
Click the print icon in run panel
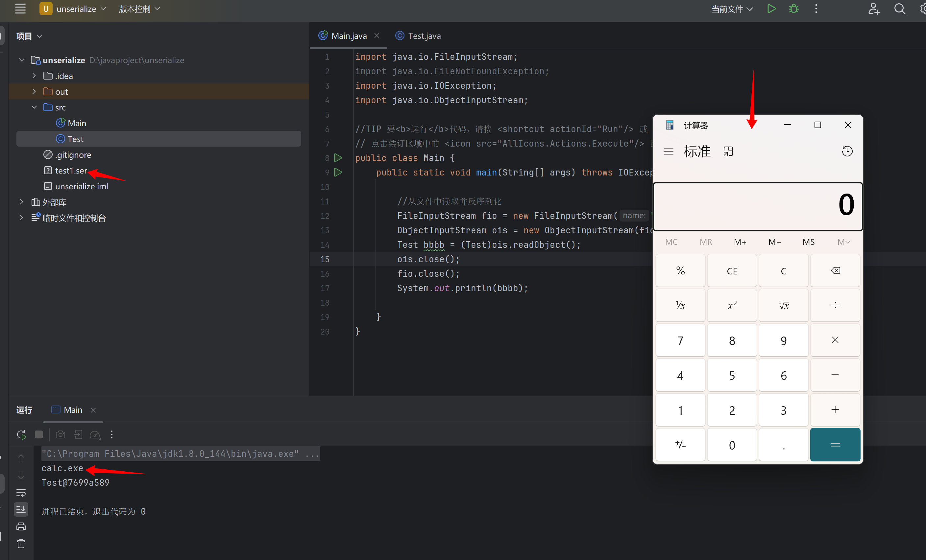click(21, 526)
